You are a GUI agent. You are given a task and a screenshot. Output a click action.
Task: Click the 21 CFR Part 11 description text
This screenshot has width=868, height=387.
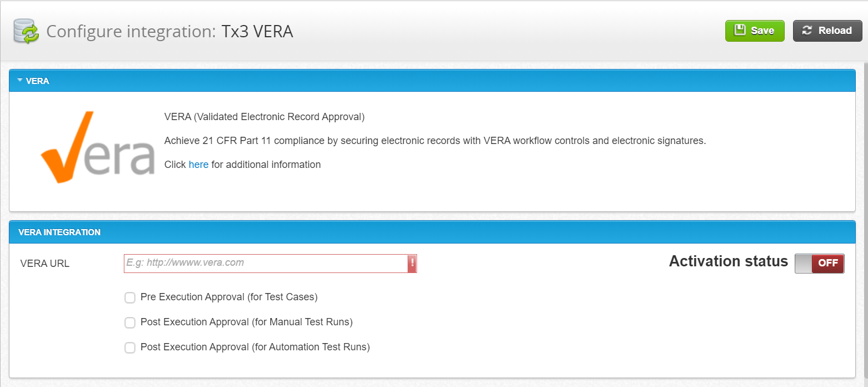point(435,141)
